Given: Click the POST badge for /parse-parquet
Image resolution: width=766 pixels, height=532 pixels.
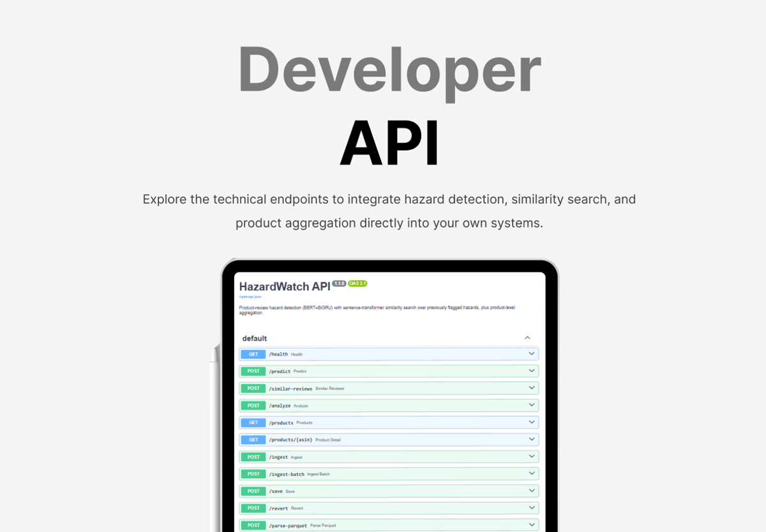Looking at the screenshot, I should coord(253,526).
